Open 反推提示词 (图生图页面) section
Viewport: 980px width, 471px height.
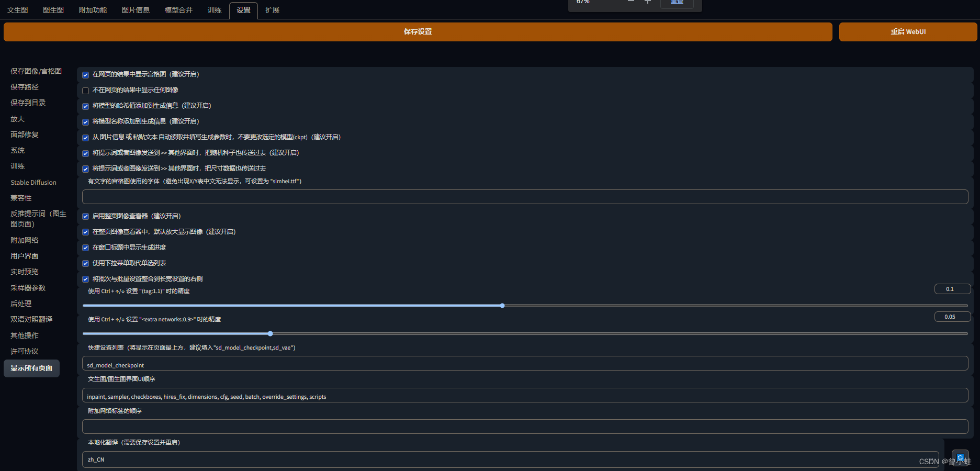[x=38, y=219]
